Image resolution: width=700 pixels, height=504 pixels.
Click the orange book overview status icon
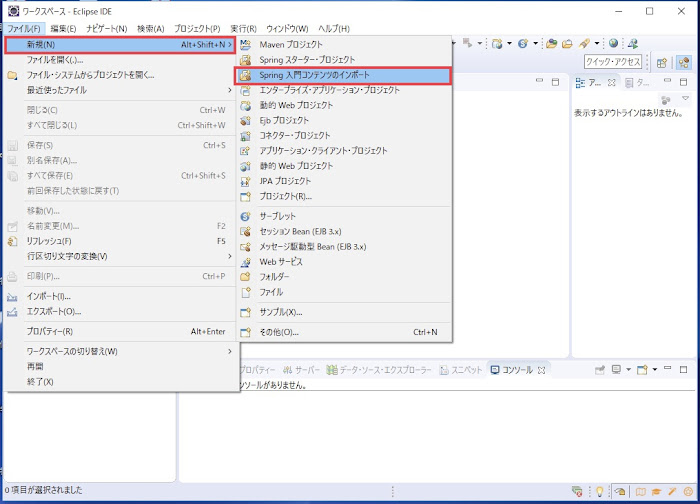[x=641, y=492]
